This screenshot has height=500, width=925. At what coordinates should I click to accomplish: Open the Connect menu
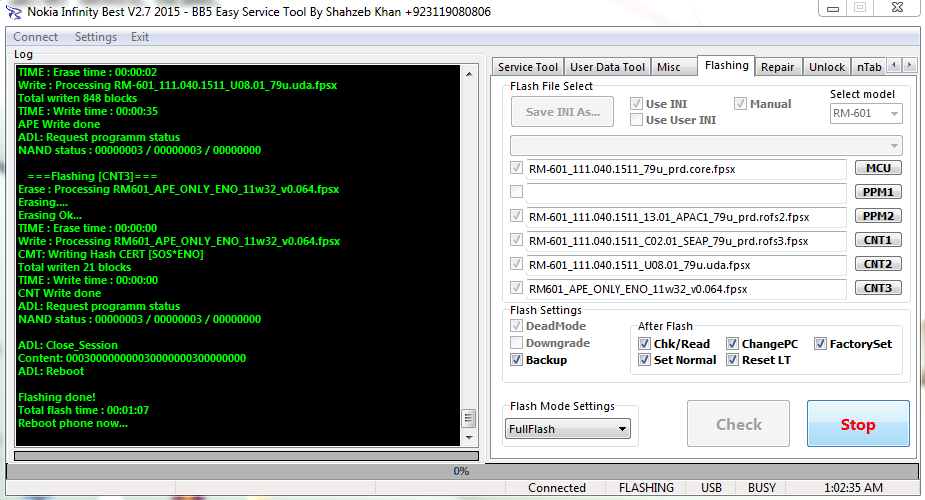pyautogui.click(x=35, y=37)
